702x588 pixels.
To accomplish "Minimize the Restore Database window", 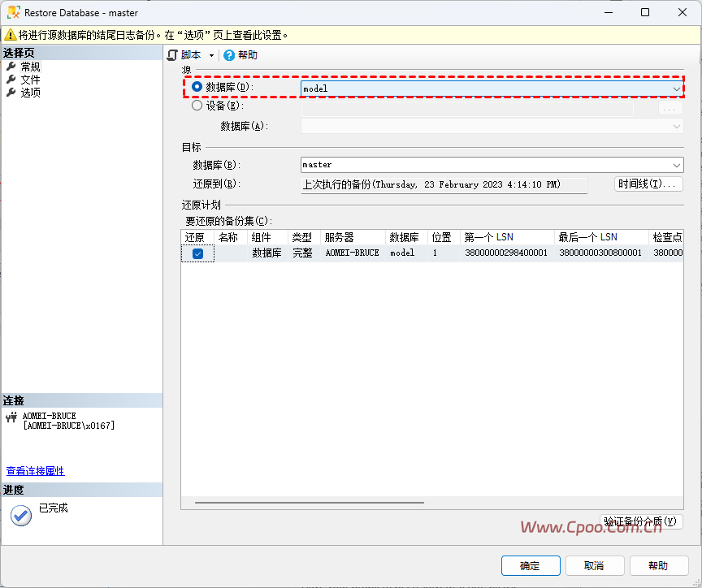I will [609, 12].
